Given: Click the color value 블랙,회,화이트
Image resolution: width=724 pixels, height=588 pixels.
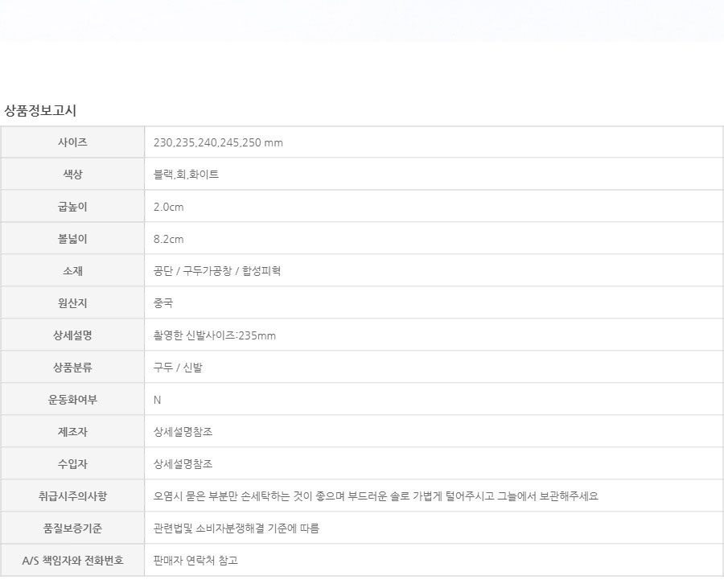Looking at the screenshot, I should (186, 175).
